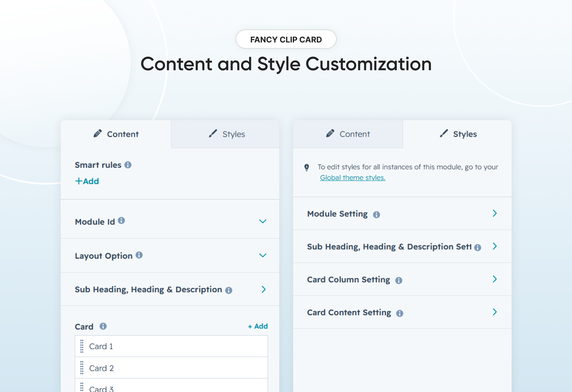
Task: Select Card 2 list item
Action: tap(171, 368)
